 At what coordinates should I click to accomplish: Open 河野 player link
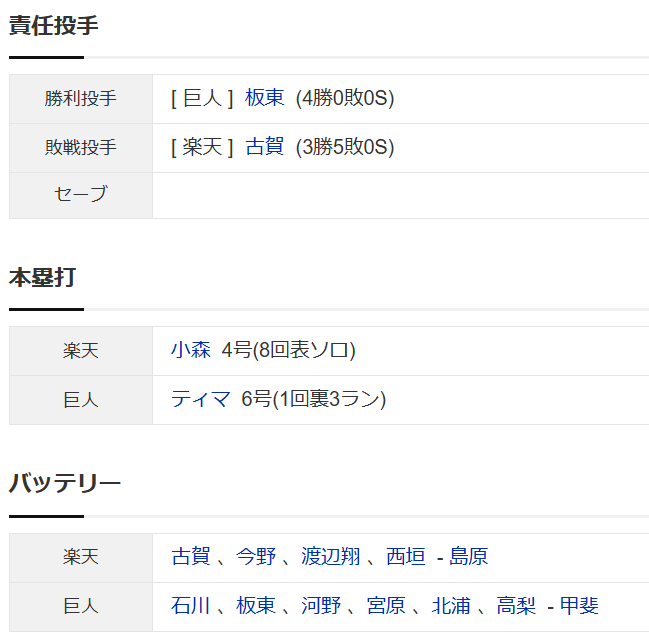[x=321, y=606]
